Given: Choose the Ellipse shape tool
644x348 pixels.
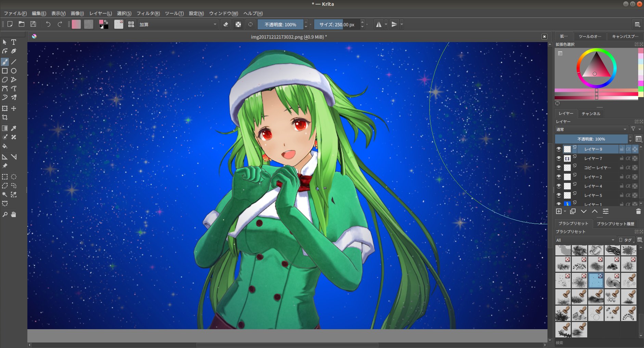Looking at the screenshot, I should pyautogui.click(x=14, y=71).
